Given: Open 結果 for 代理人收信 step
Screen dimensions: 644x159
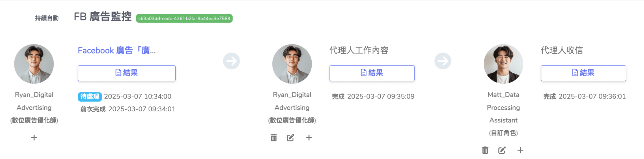Looking at the screenshot, I should pos(583,73).
